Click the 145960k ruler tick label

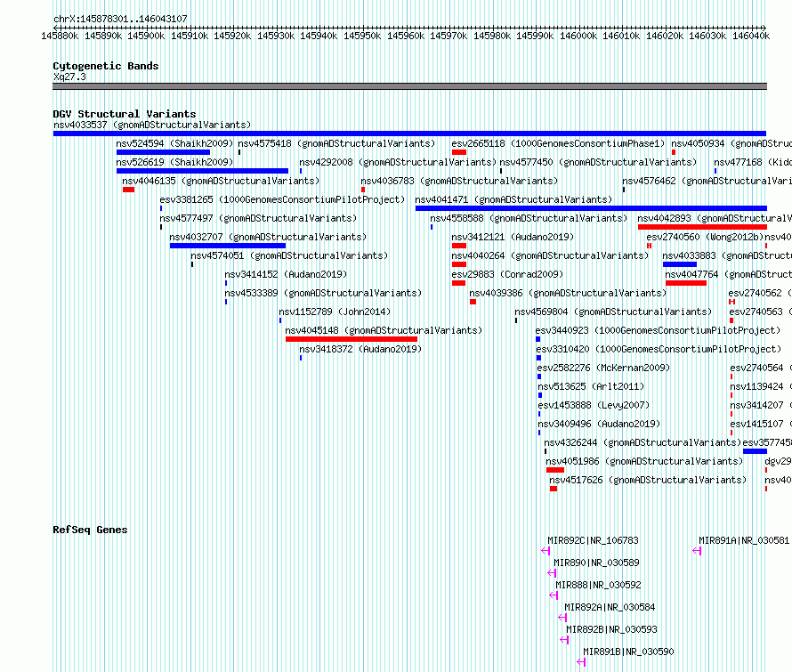tap(406, 36)
